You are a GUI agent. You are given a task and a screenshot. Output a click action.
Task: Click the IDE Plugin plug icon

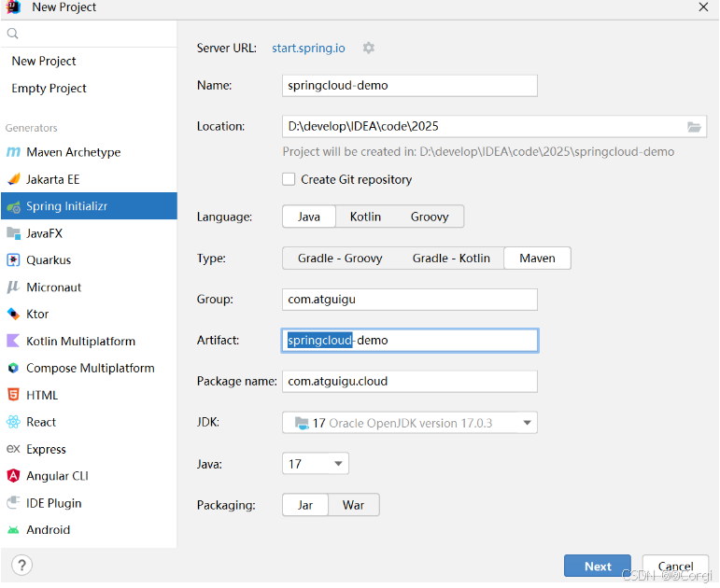(x=13, y=503)
